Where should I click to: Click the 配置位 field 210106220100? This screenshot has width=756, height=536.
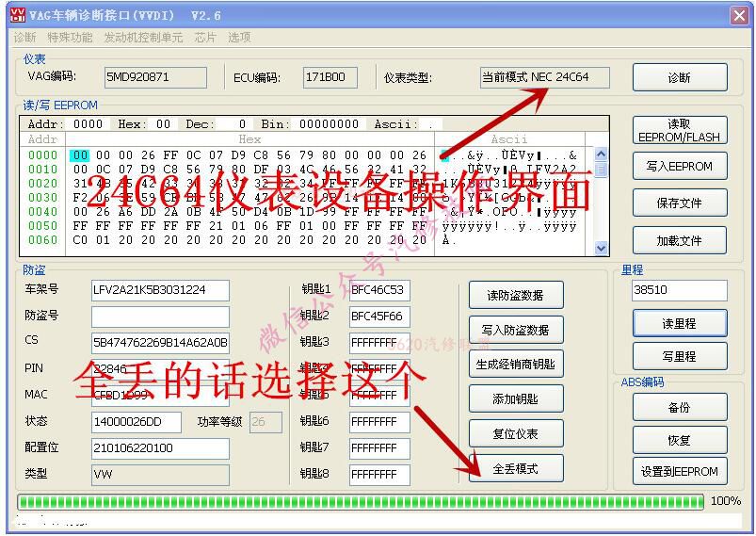pyautogui.click(x=160, y=448)
